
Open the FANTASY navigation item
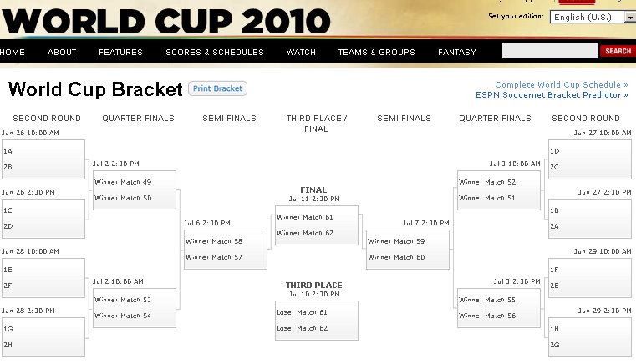456,53
